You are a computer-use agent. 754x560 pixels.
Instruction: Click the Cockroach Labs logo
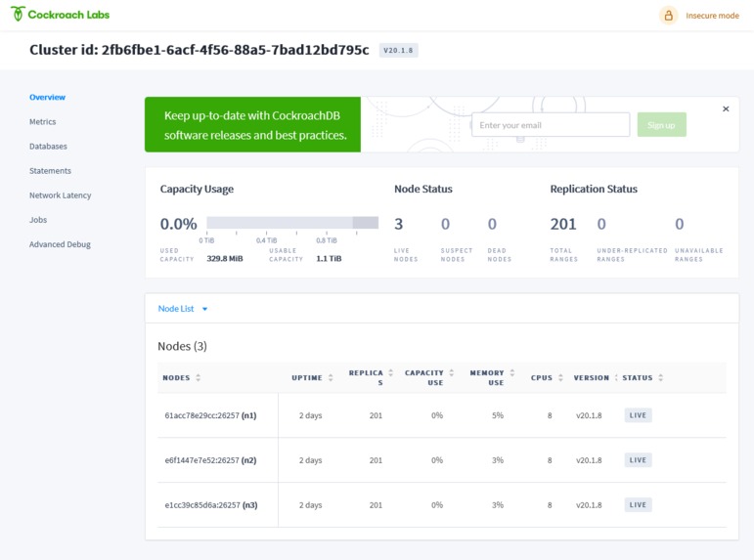(60, 15)
